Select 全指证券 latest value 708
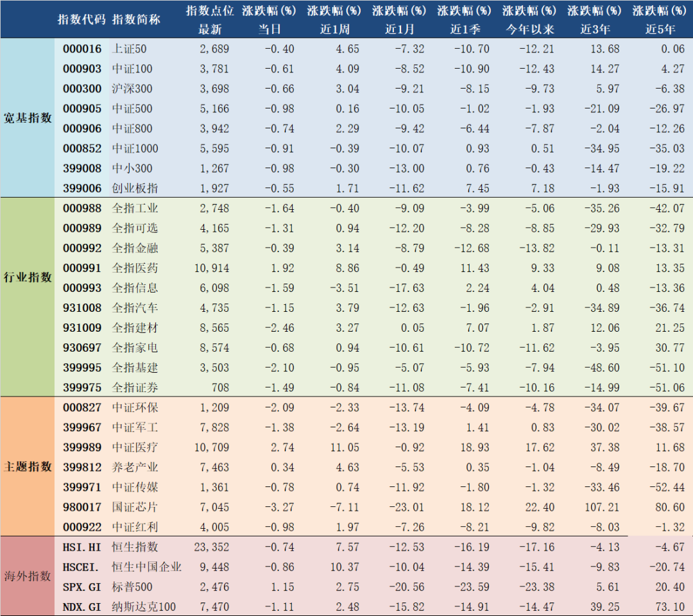 (220, 388)
